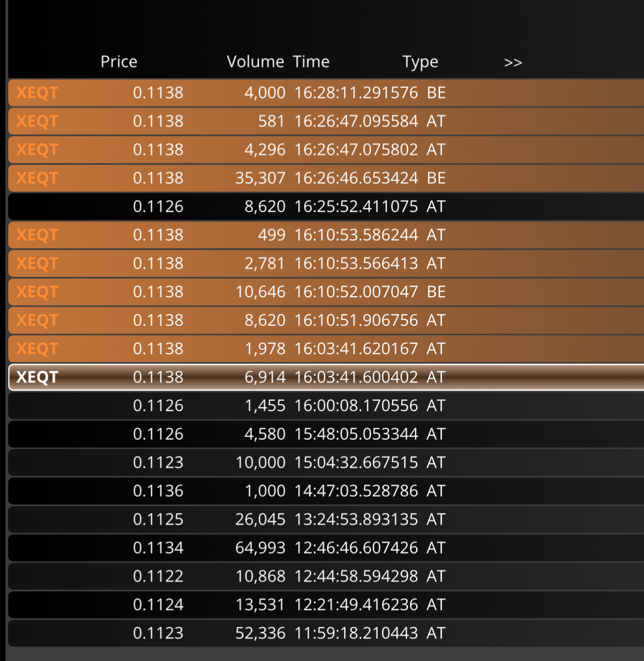Select the trade with volume 4,580
Viewport: 644px width, 661px height.
click(326, 434)
